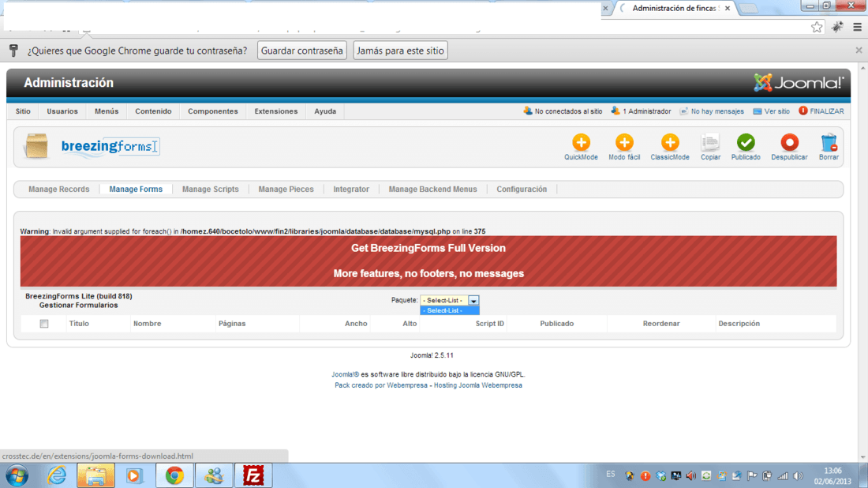
Task: Click the volume speaker tray icon
Action: click(x=798, y=476)
